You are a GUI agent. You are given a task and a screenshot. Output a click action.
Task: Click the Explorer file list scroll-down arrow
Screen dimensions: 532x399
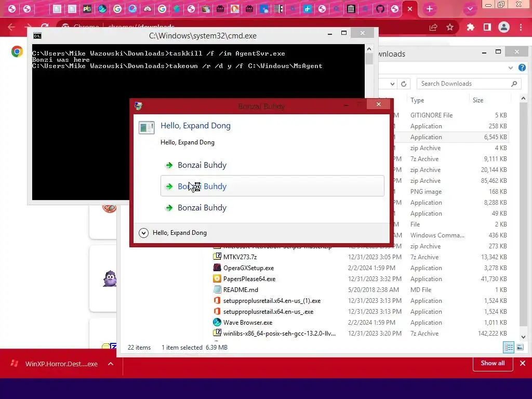tap(523, 337)
